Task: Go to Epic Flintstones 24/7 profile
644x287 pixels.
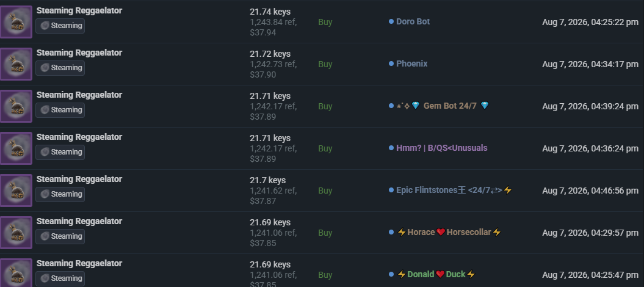Action: point(454,190)
